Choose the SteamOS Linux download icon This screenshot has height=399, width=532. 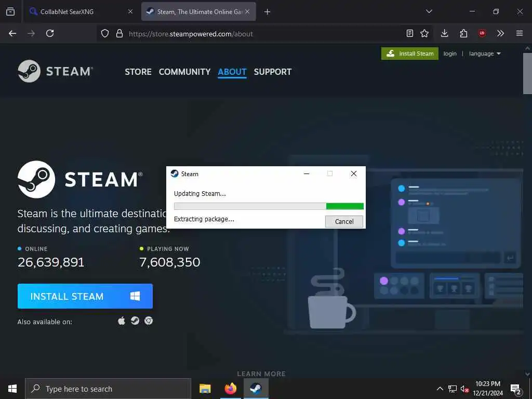(x=135, y=321)
